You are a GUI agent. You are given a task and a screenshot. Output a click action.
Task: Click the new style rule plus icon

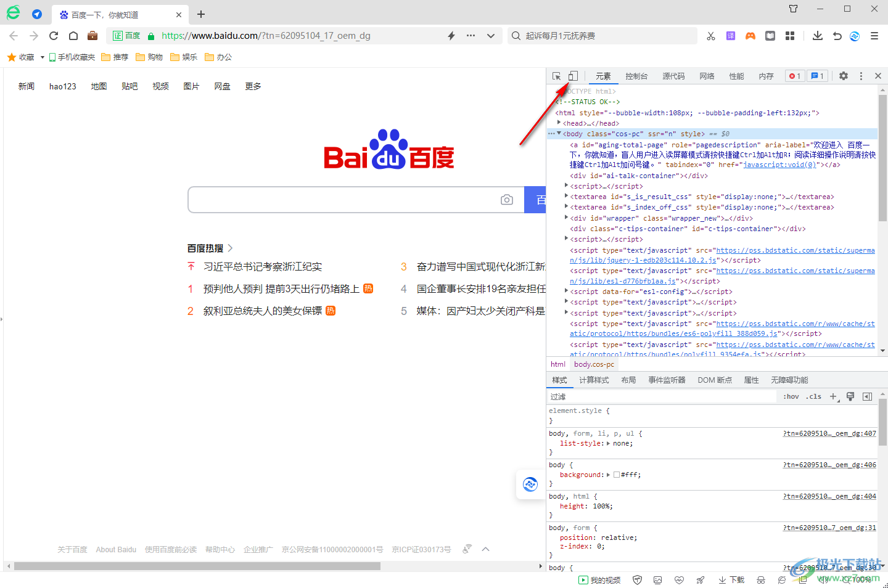[x=834, y=396]
